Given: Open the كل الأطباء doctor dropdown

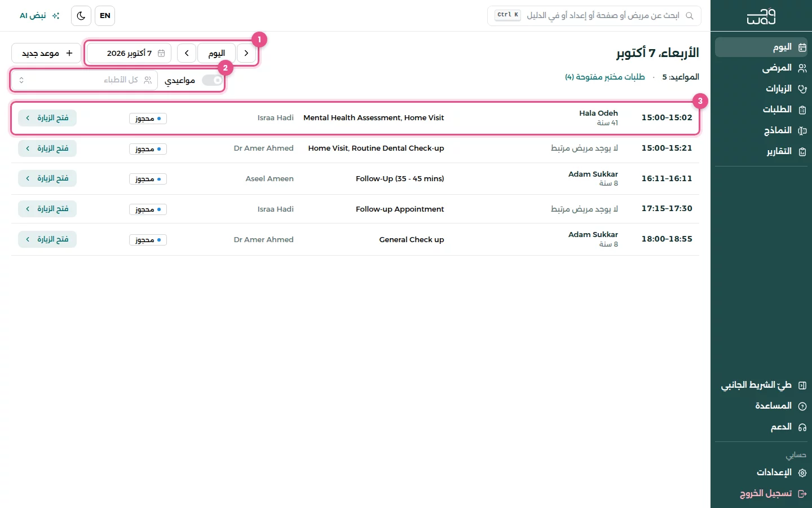Looking at the screenshot, I should pyautogui.click(x=85, y=80).
